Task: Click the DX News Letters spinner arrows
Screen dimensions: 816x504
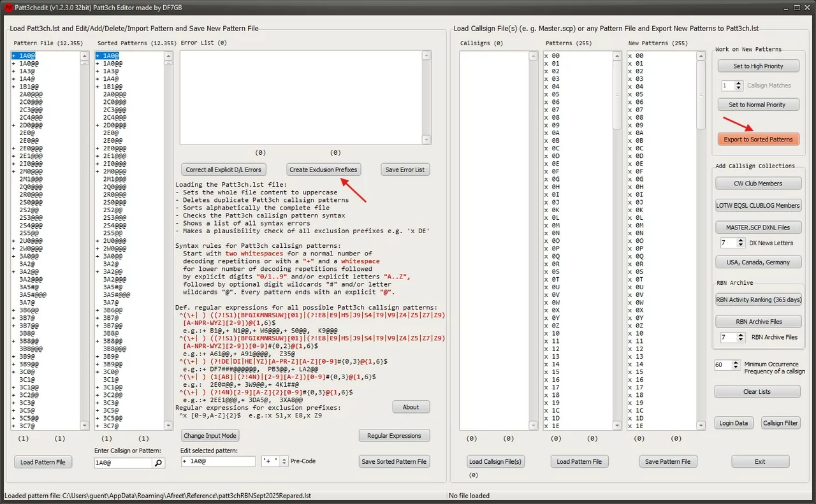Action: pos(740,243)
